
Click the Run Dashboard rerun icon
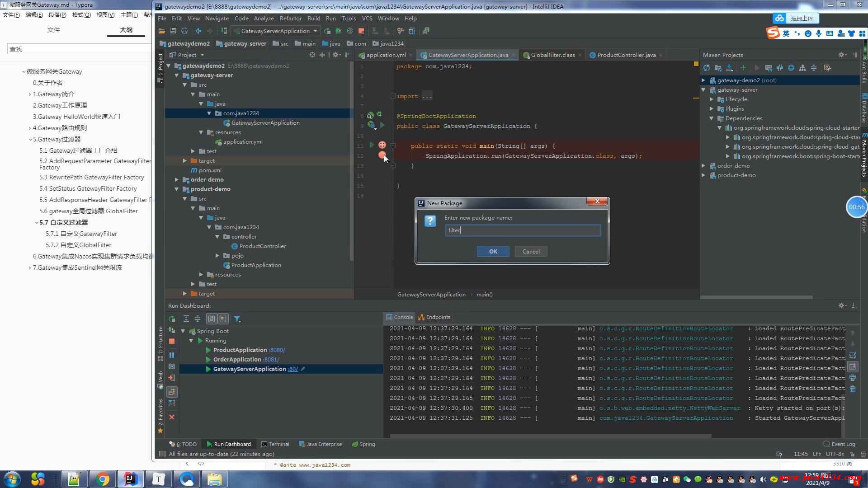[172, 319]
